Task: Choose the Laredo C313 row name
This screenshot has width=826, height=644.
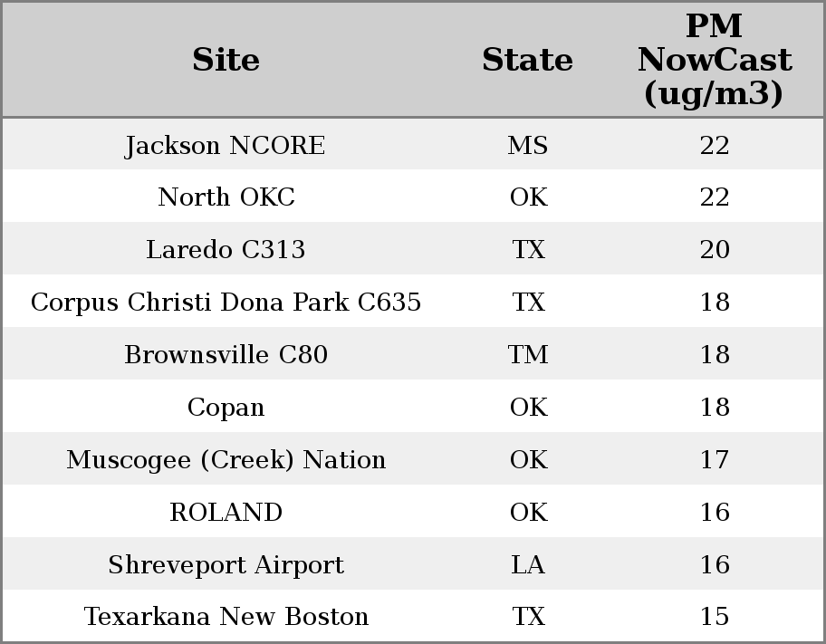Action: pos(226,250)
